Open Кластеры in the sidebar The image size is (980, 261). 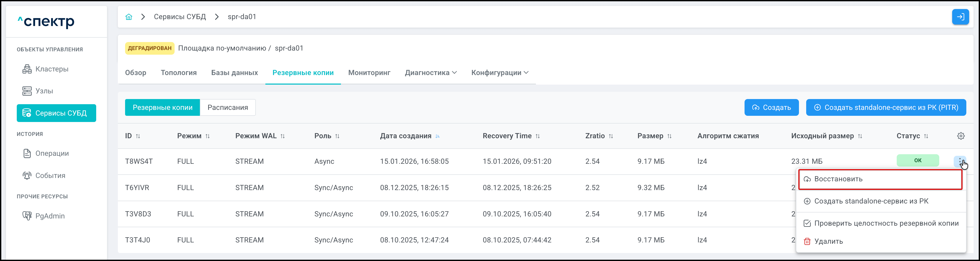coord(52,69)
